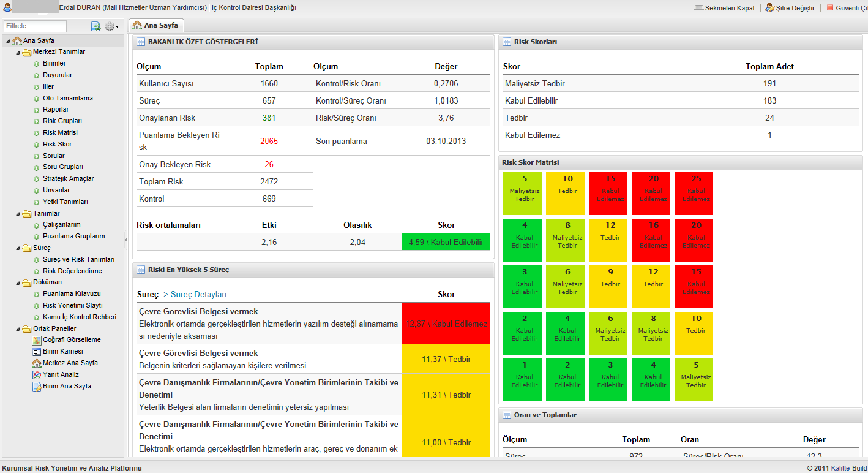Open Yetki Tanımları tree item
Screen dimensions: 868x473
(65, 202)
